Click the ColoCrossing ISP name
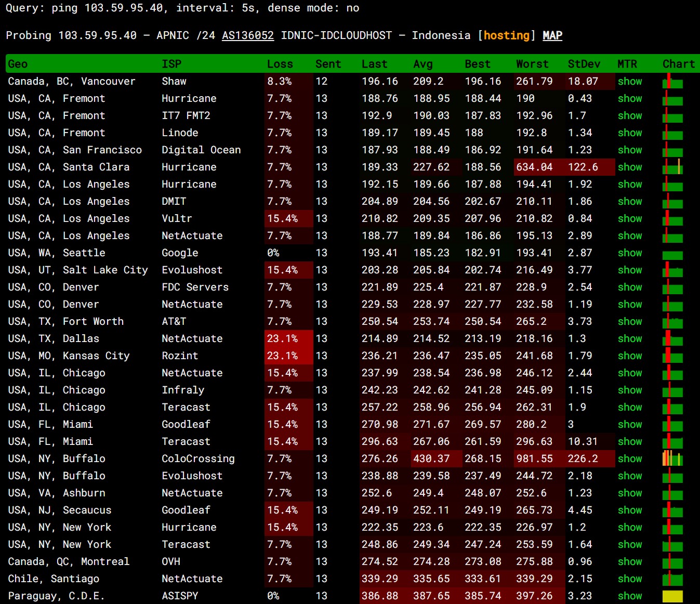 pyautogui.click(x=198, y=458)
